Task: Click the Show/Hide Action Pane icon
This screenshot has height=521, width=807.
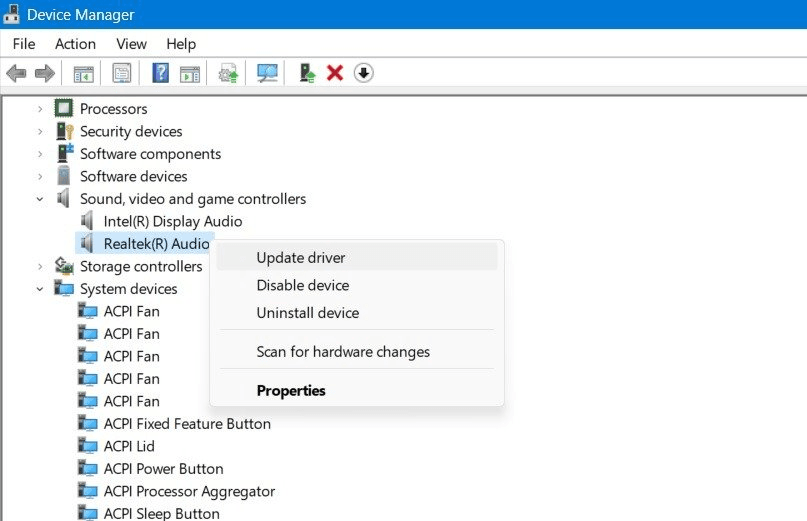Action: [190, 74]
